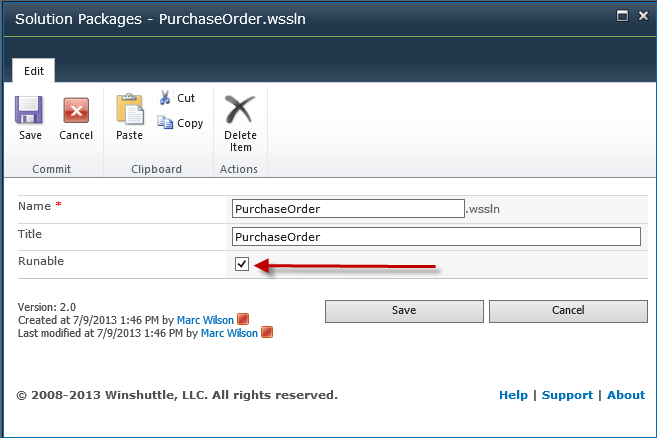Click the Runable field label
This screenshot has height=438, width=657.
pyautogui.click(x=41, y=261)
